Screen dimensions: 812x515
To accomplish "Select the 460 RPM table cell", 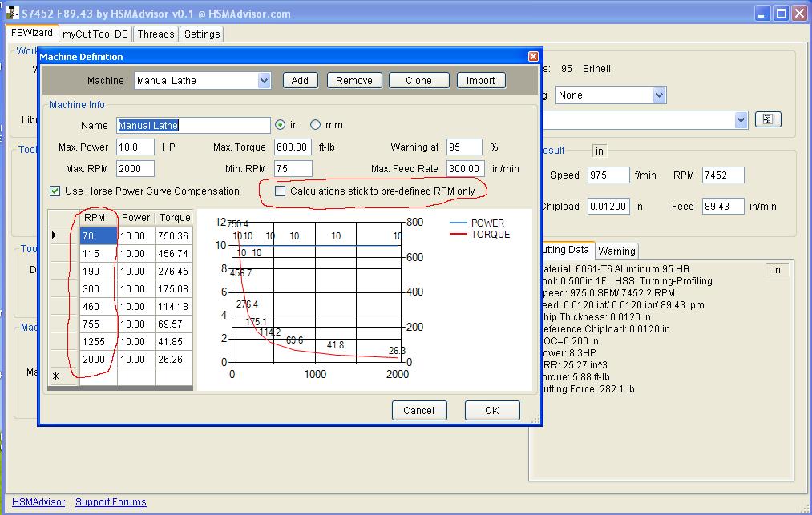I will tap(98, 306).
